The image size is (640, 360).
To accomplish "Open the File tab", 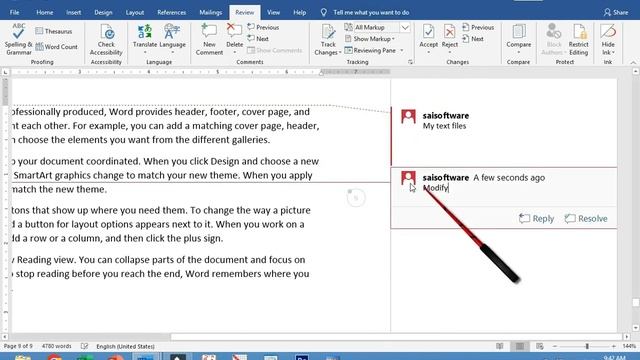I will pyautogui.click(x=14, y=12).
